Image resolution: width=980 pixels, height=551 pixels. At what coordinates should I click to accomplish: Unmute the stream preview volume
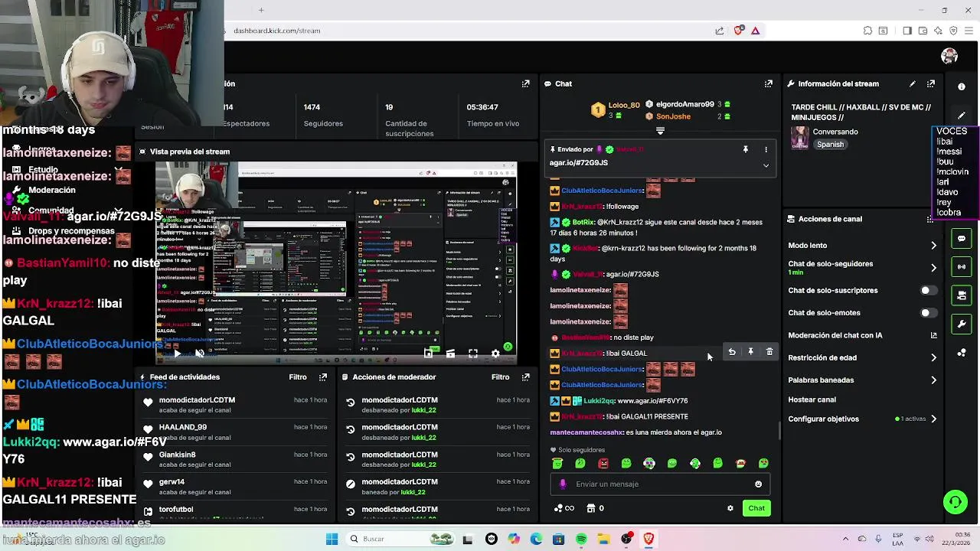point(199,353)
